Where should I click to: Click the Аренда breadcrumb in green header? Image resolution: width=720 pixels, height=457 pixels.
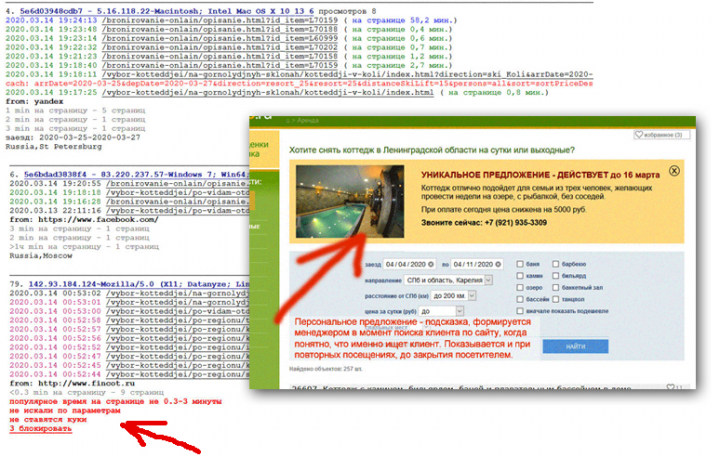pos(307,120)
